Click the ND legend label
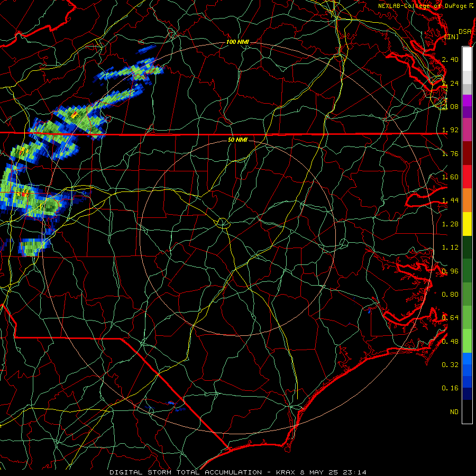Screen dimensions: 476x476 (454, 412)
